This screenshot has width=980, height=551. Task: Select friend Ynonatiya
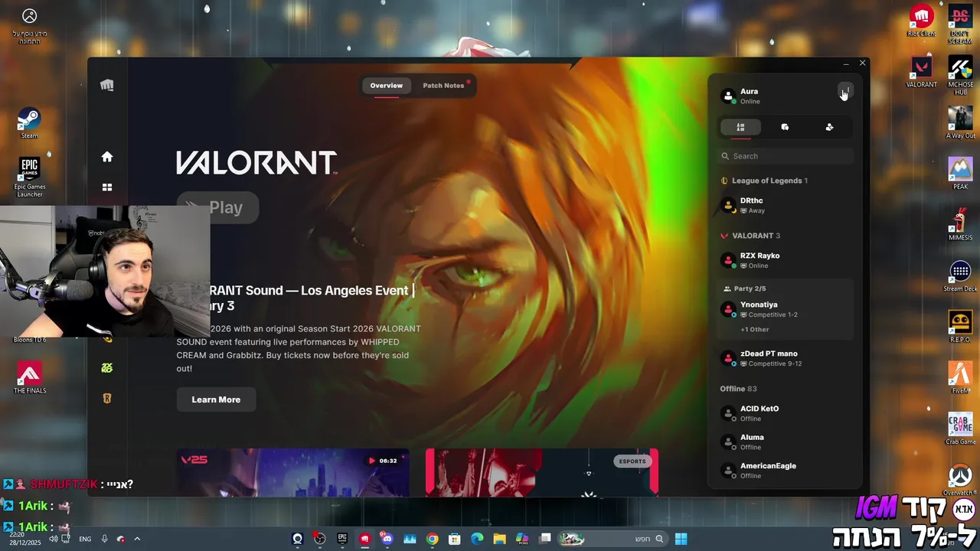(x=786, y=309)
